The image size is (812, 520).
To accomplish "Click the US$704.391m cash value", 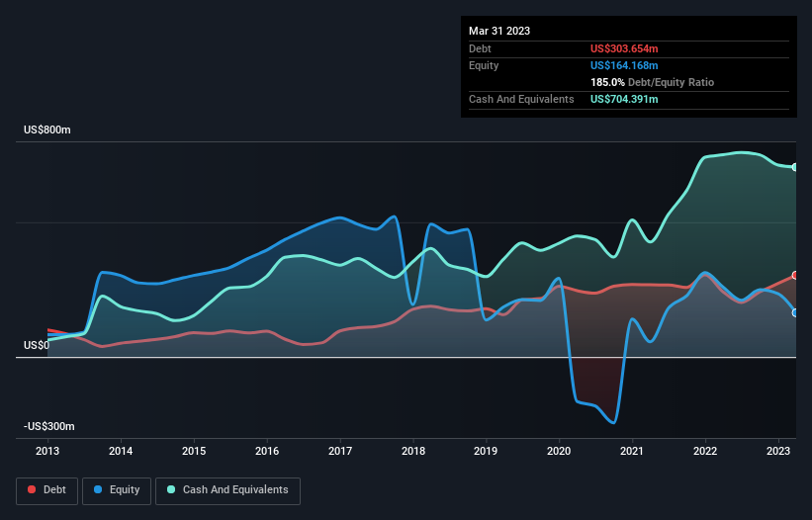I will [x=624, y=99].
